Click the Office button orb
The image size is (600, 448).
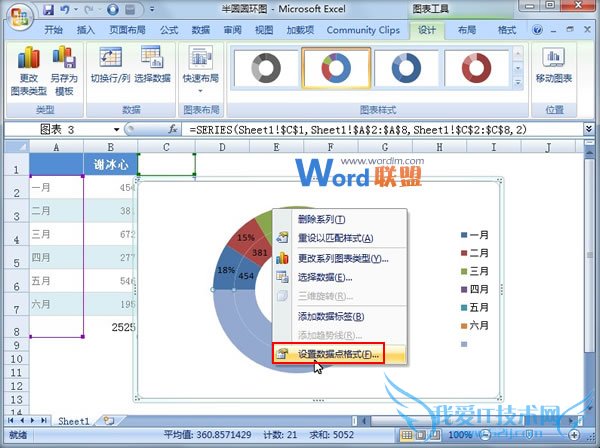[x=19, y=16]
